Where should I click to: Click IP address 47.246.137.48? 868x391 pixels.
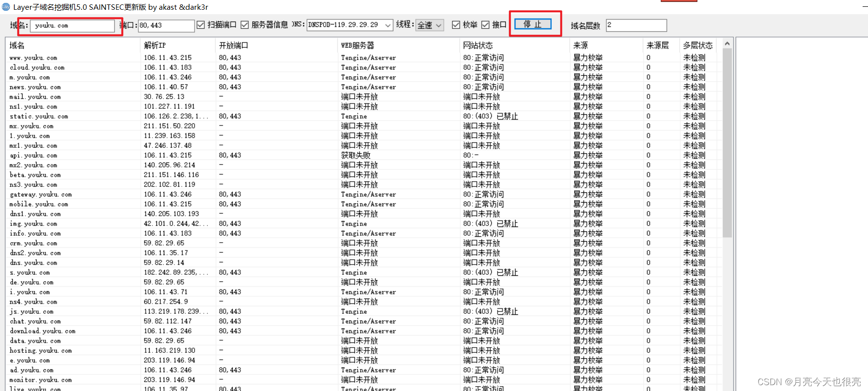168,145
